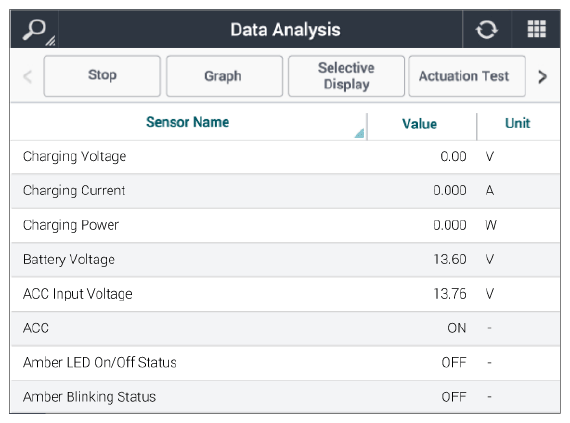Screen dimensions: 570x423
Task: Select the Unit column header
Action: (x=518, y=123)
